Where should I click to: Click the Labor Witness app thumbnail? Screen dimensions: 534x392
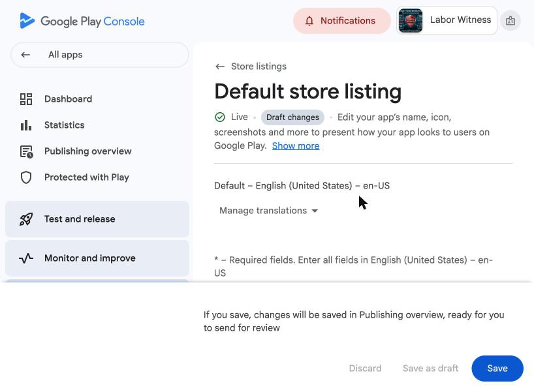pos(411,21)
